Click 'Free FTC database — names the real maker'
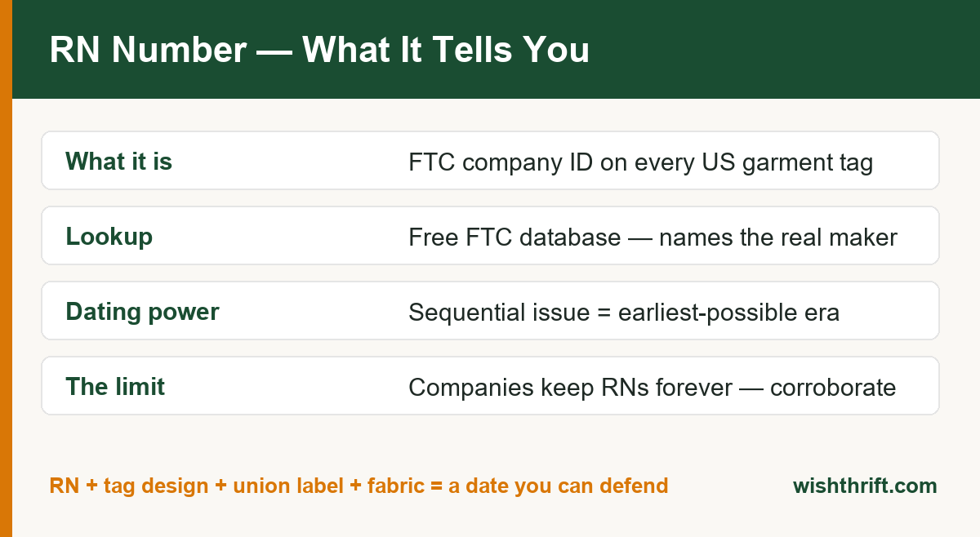Viewport: 980px width, 537px height. tap(653, 237)
